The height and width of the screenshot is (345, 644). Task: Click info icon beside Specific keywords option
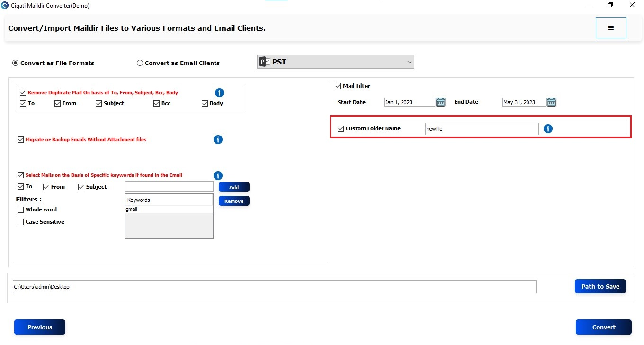(x=218, y=175)
